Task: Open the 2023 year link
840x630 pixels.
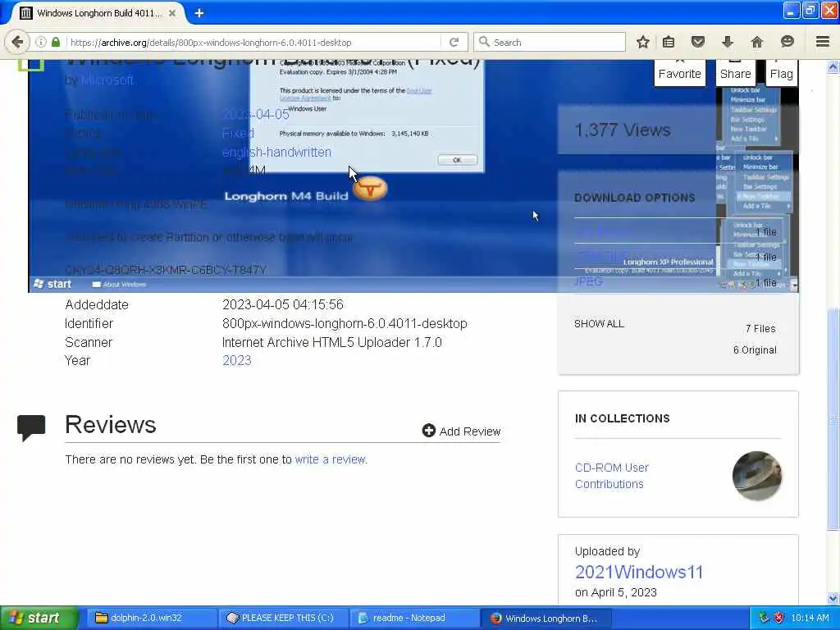Action: pyautogui.click(x=237, y=361)
